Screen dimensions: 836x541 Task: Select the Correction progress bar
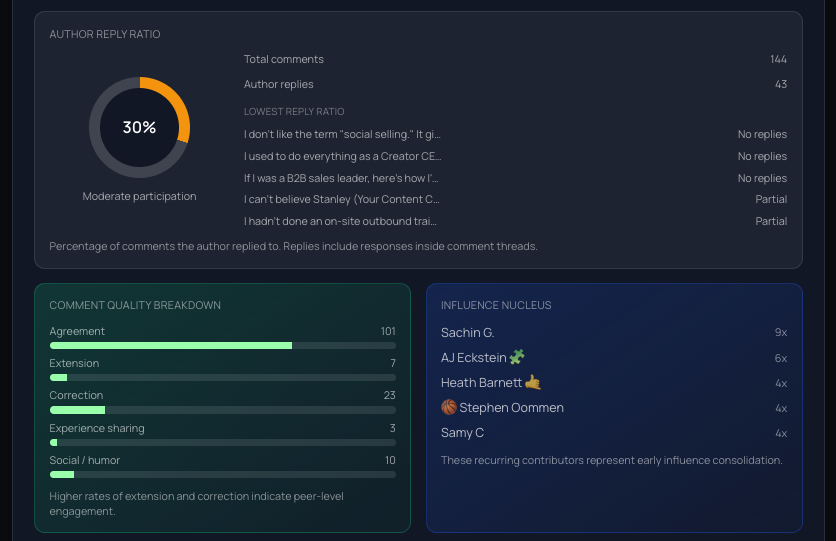coord(222,410)
